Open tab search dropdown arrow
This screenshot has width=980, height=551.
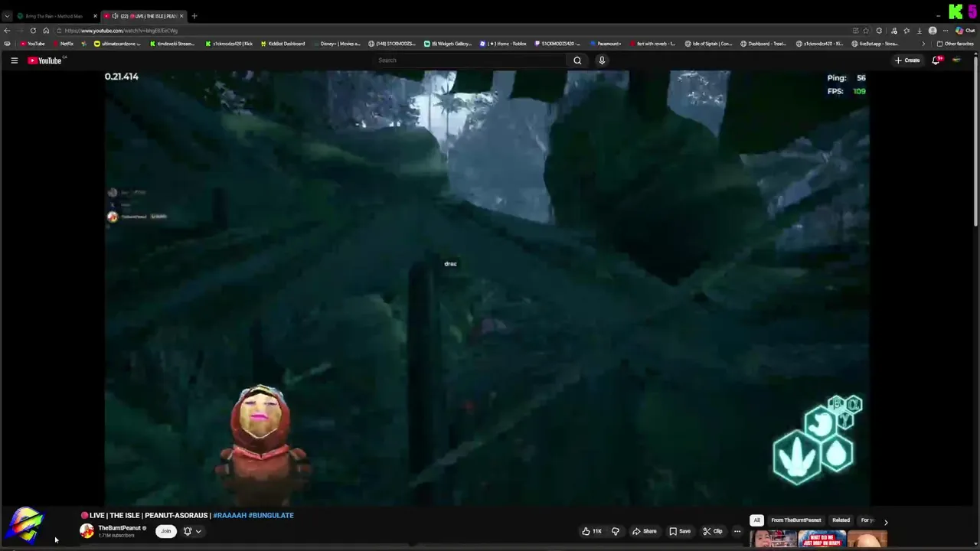coord(7,15)
